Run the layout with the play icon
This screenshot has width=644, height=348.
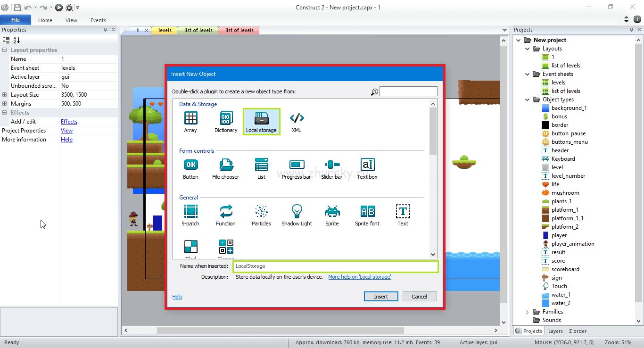pyautogui.click(x=58, y=7)
